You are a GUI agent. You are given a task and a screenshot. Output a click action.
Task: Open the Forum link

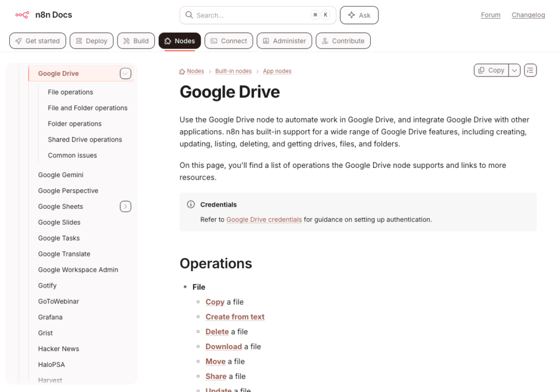[491, 15]
